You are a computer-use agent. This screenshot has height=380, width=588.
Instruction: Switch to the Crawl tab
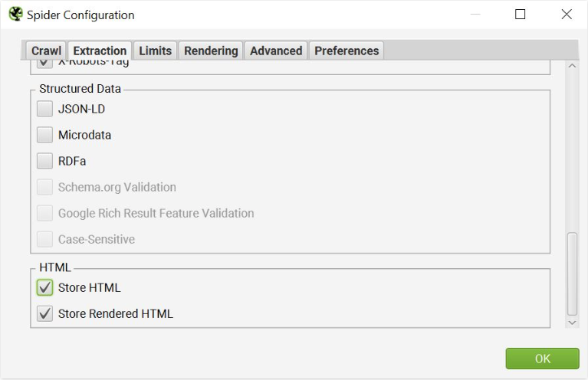[46, 51]
